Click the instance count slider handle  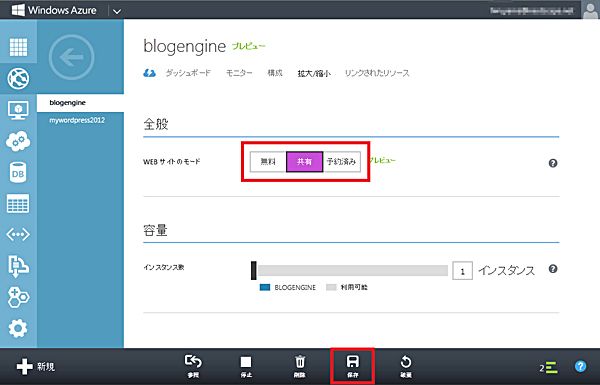(x=254, y=271)
